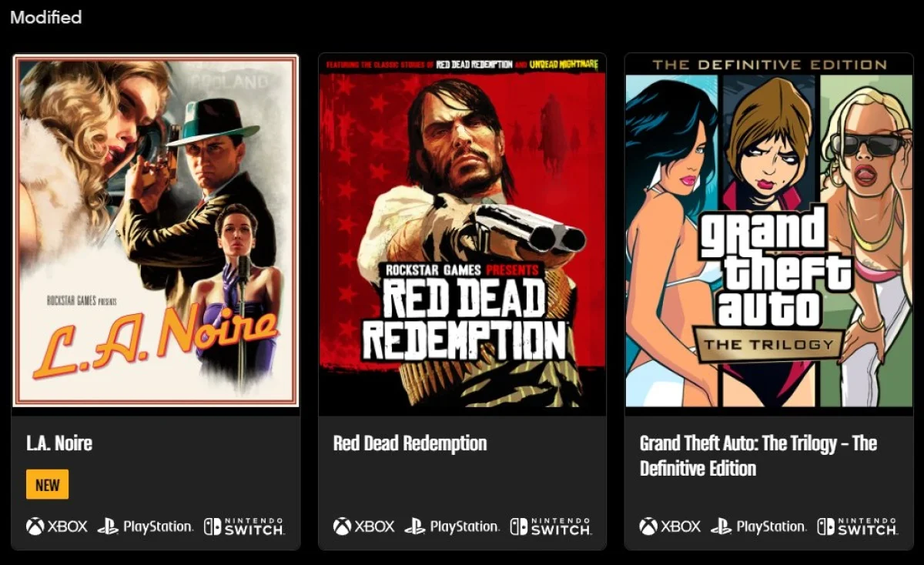Click the Nintendo Switch icon under Red Dead Redemption

pos(550,527)
